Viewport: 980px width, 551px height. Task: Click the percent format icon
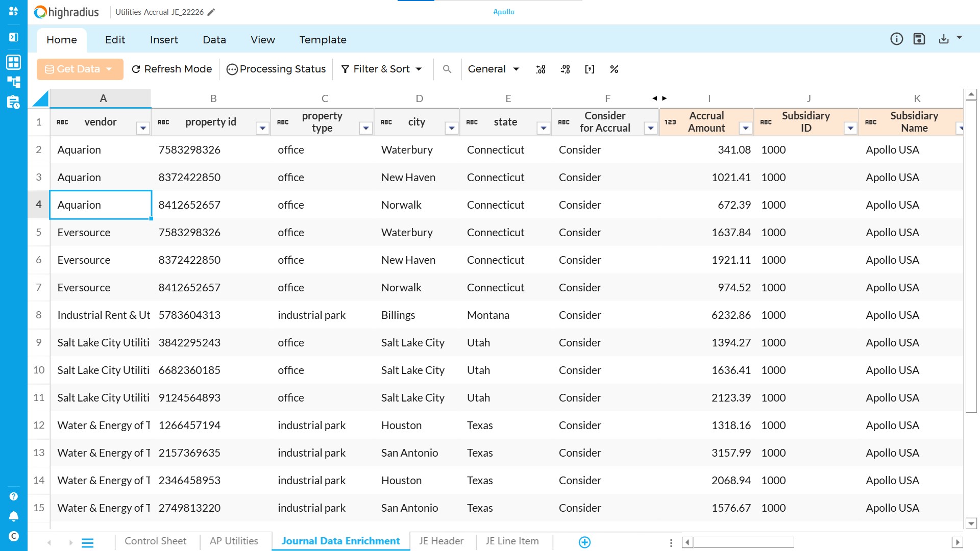click(x=614, y=69)
